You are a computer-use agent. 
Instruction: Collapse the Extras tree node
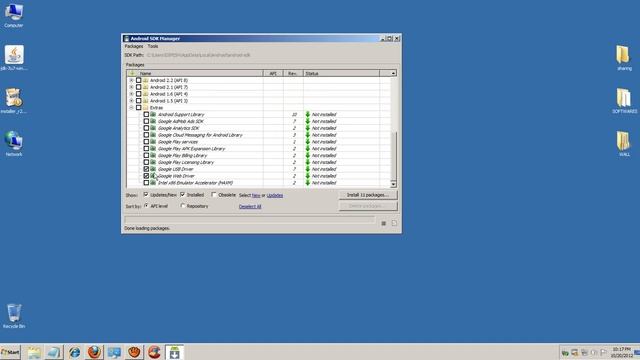[x=131, y=108]
